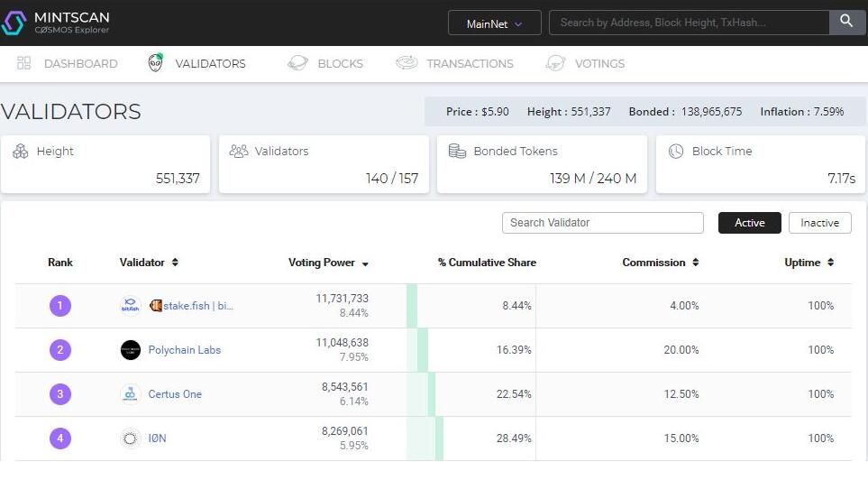Open the MainNet network dropdown
Image resolution: width=868 pixels, height=480 pixels.
click(x=494, y=23)
